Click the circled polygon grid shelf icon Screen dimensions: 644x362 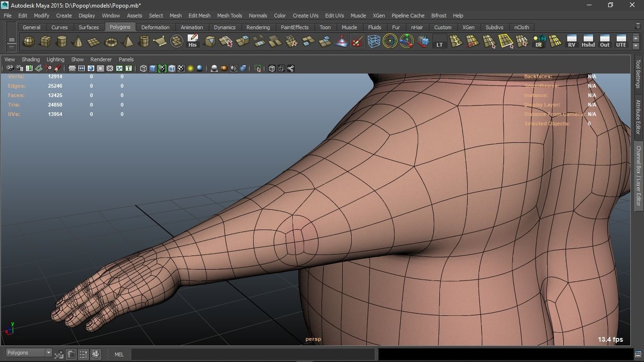coord(176,41)
